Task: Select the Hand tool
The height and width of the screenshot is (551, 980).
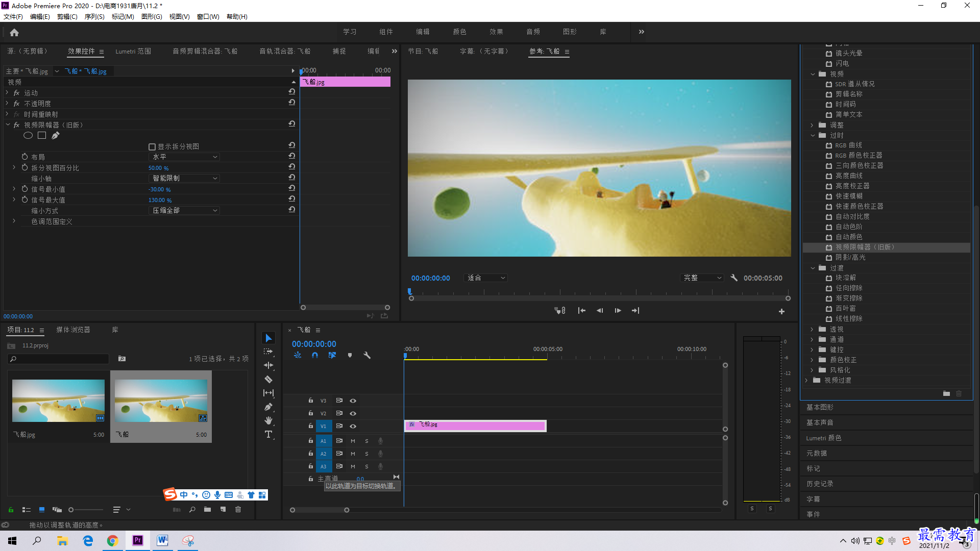Action: tap(268, 420)
